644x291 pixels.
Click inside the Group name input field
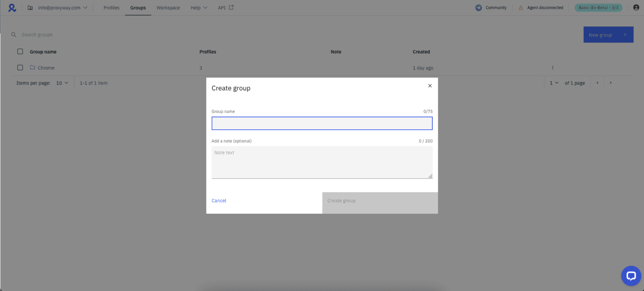pyautogui.click(x=322, y=123)
